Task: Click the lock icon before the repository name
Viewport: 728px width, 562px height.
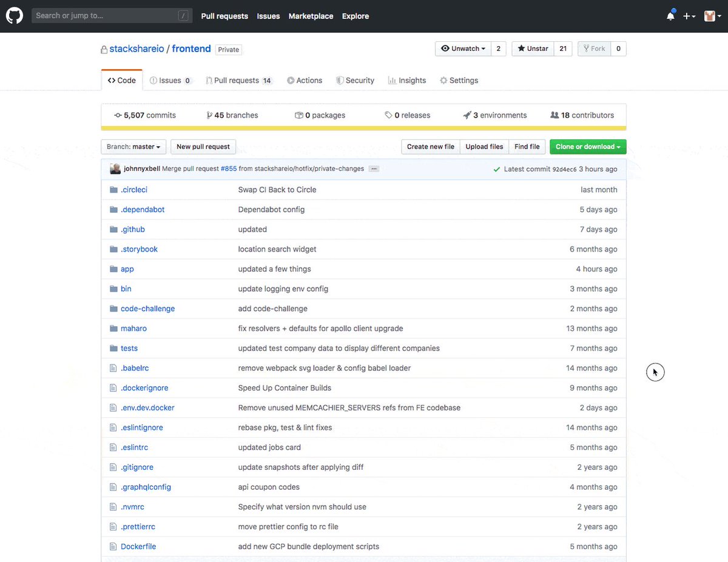Action: click(103, 49)
